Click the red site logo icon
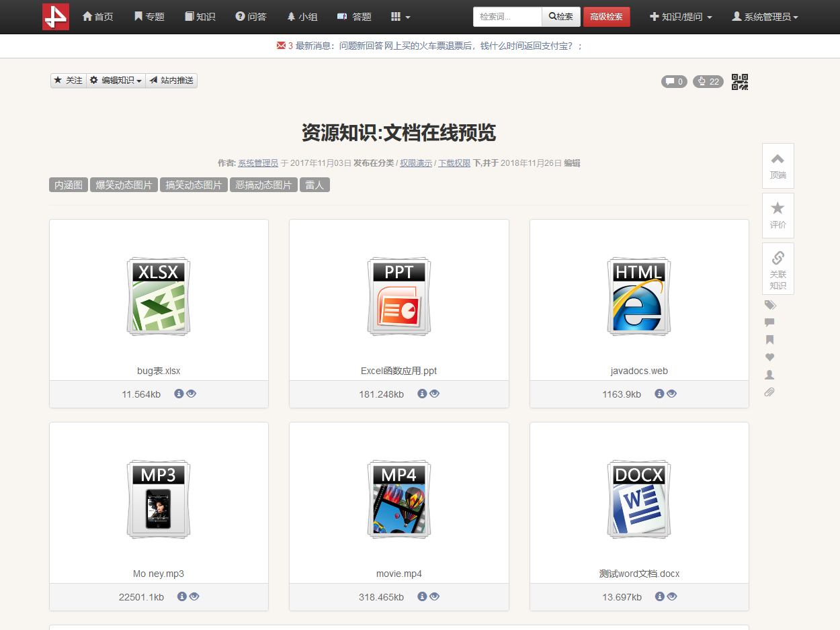This screenshot has height=630, width=840. [56, 17]
